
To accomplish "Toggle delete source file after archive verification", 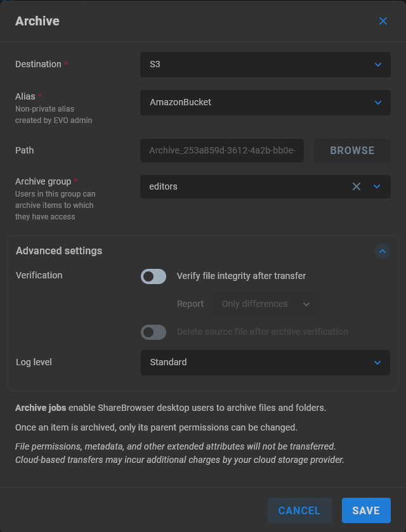I will click(153, 332).
